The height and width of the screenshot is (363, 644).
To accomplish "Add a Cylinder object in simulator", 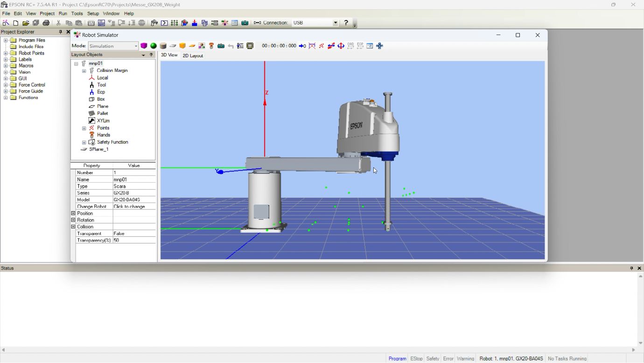I will 163,46.
